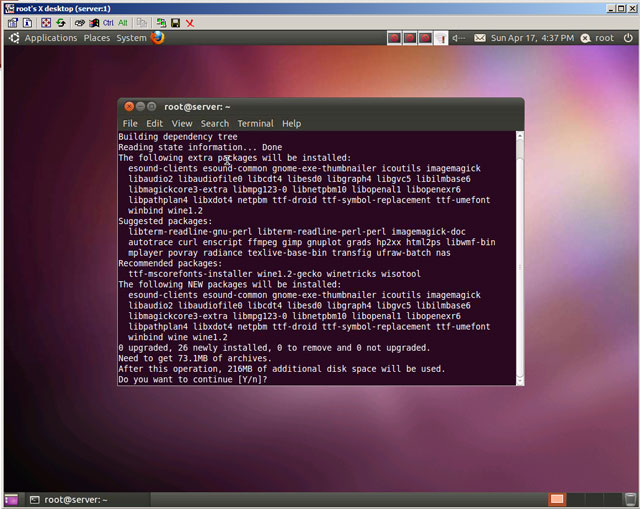The height and width of the screenshot is (509, 640).
Task: Open the red exclamation notification icon
Action: [x=441, y=38]
